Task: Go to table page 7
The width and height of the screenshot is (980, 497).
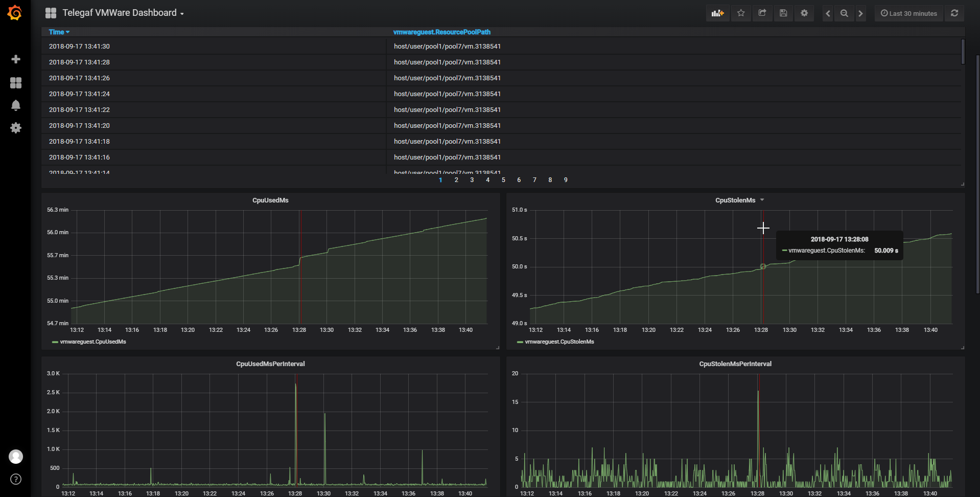Action: [534, 180]
